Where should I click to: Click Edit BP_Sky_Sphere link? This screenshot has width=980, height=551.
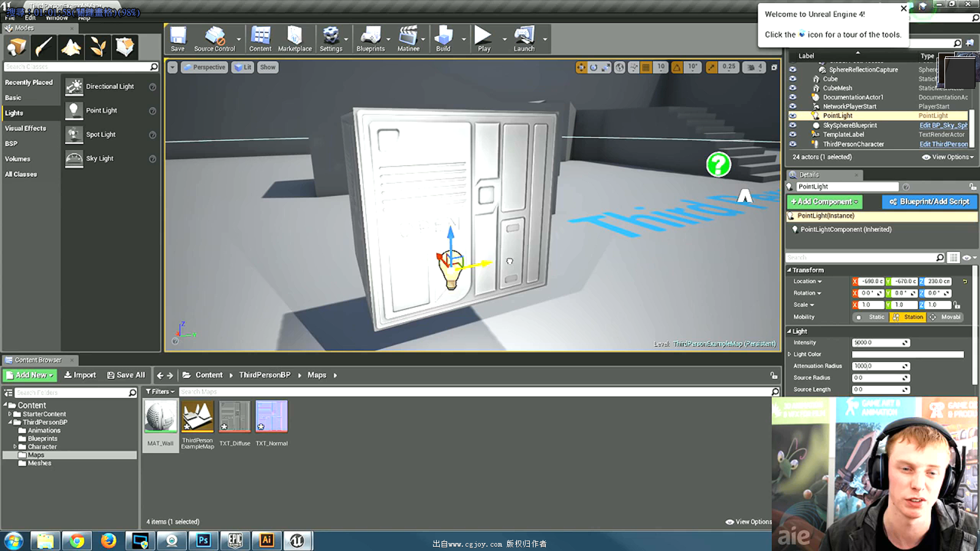coord(943,126)
